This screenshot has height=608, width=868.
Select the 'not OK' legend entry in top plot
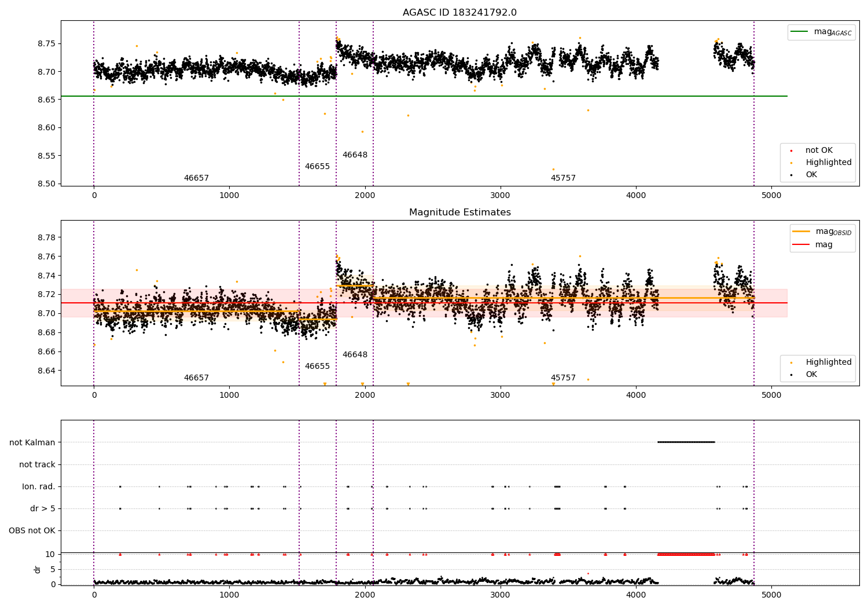point(818,151)
